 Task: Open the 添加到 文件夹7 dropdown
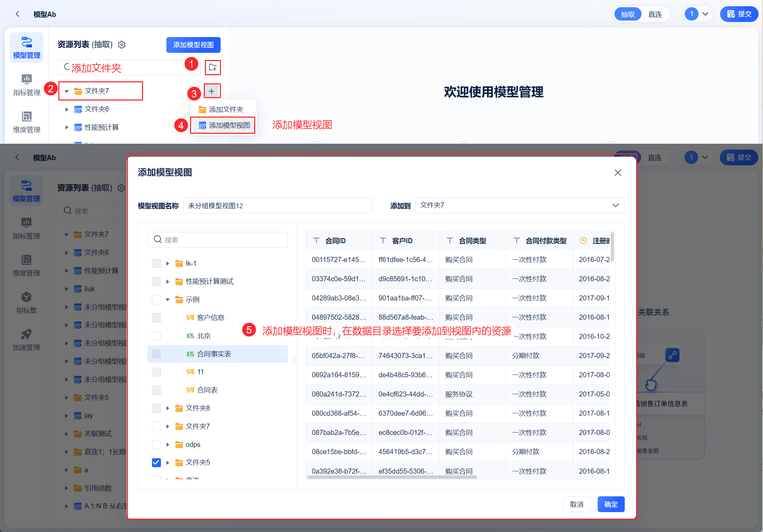point(519,205)
